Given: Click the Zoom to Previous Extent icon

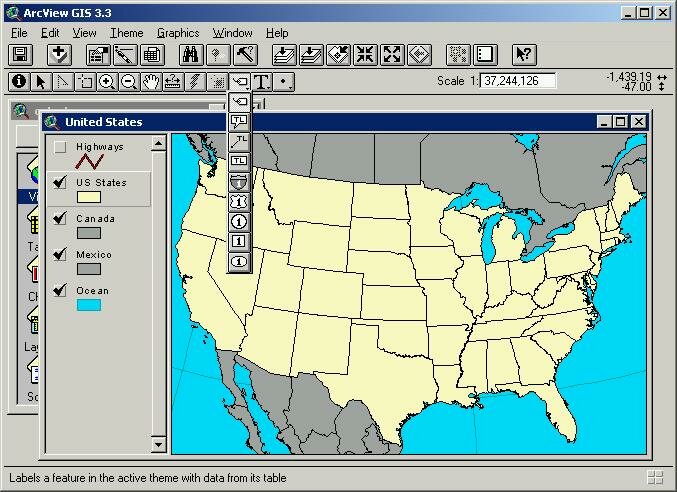Looking at the screenshot, I should pos(419,55).
